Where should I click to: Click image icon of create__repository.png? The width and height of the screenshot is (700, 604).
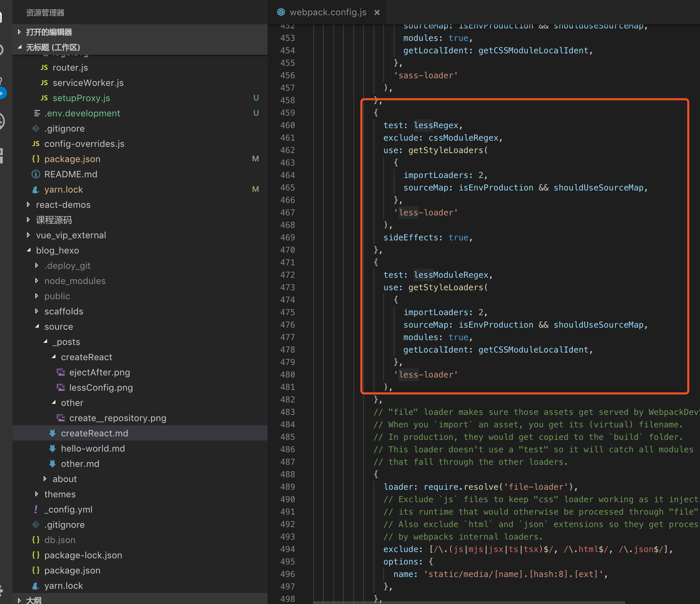[61, 418]
